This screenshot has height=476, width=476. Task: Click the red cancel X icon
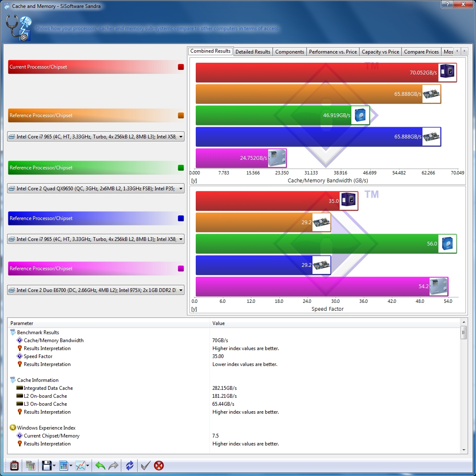tap(159, 466)
